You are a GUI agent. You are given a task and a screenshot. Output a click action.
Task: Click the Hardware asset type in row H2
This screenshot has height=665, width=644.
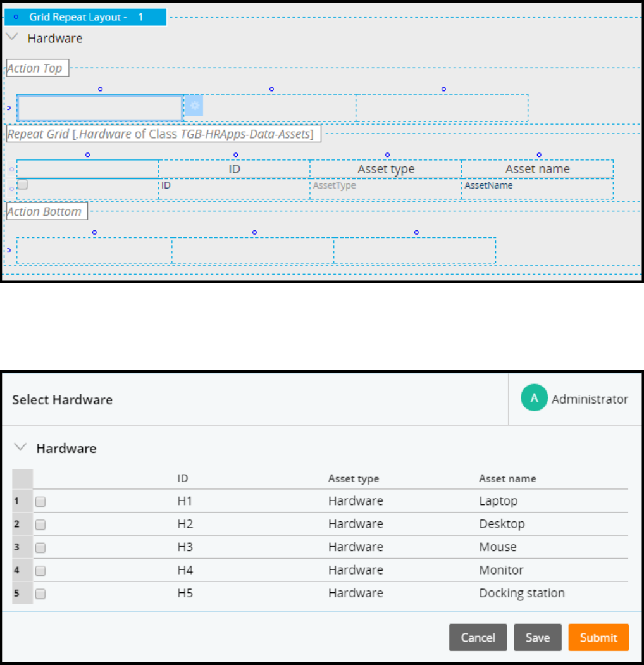pos(356,524)
